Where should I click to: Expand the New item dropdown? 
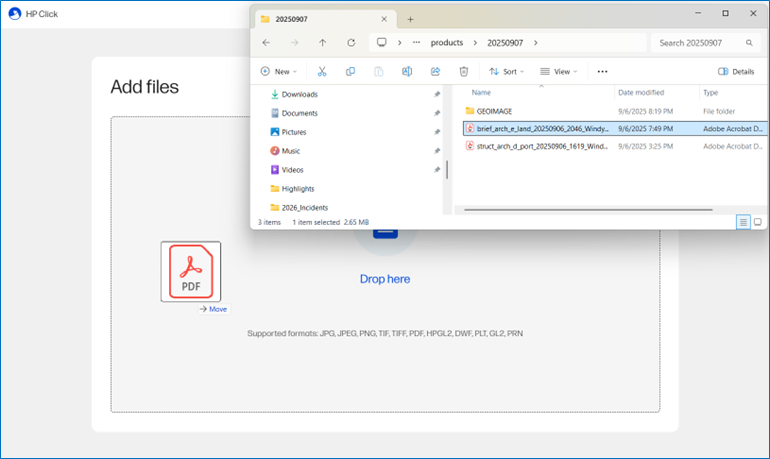pyautogui.click(x=280, y=72)
